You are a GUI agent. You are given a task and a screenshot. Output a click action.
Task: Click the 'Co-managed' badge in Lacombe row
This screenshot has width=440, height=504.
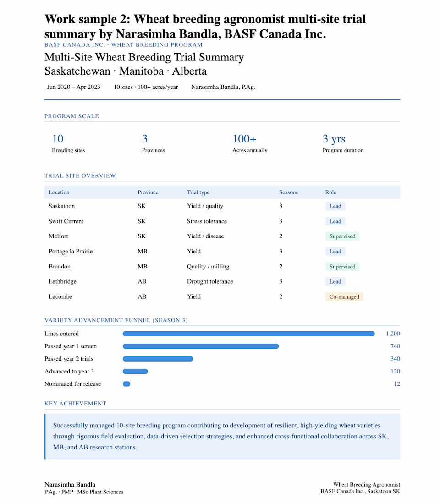tap(344, 297)
